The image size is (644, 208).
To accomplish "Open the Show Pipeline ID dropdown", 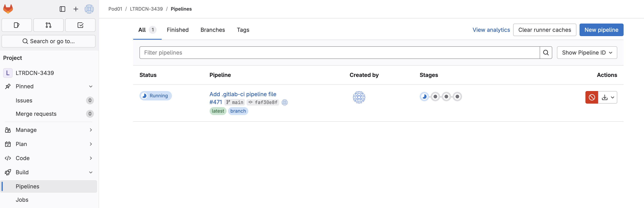I will click(587, 53).
